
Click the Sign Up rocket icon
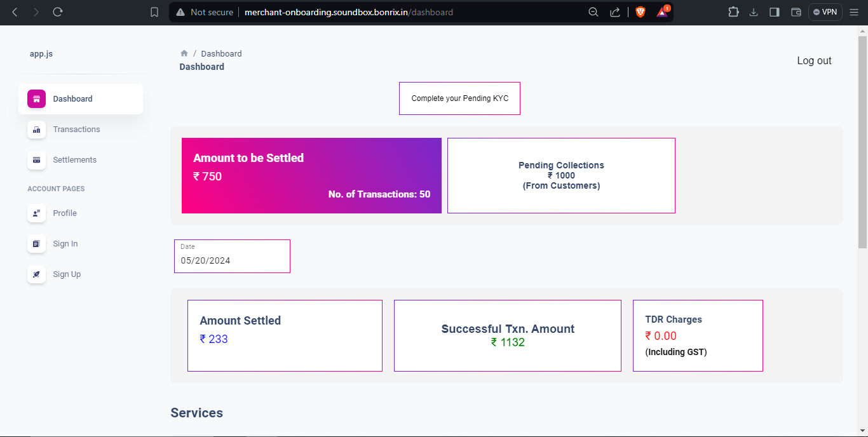(36, 274)
